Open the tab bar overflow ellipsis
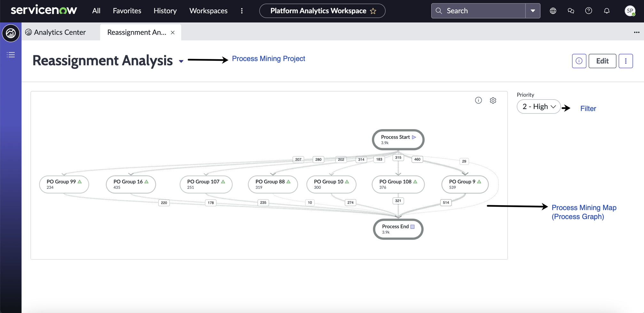644x313 pixels. [x=637, y=32]
